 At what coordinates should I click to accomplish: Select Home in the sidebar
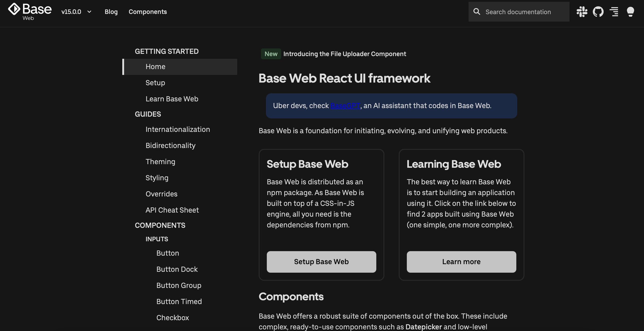[180, 67]
